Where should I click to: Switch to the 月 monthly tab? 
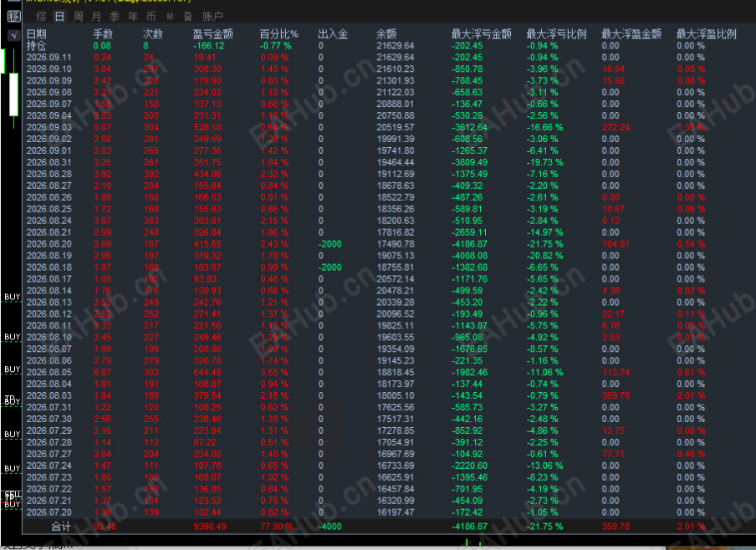pos(96,17)
